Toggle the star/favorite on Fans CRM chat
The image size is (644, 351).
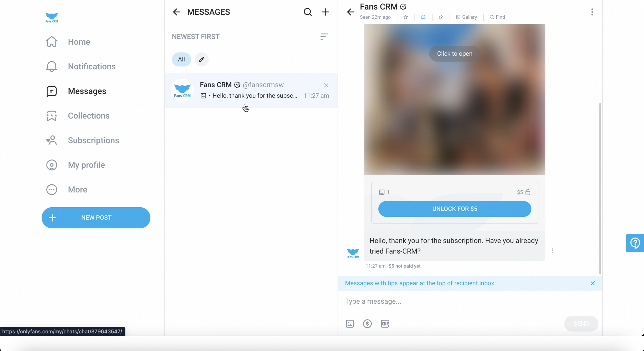pyautogui.click(x=405, y=17)
